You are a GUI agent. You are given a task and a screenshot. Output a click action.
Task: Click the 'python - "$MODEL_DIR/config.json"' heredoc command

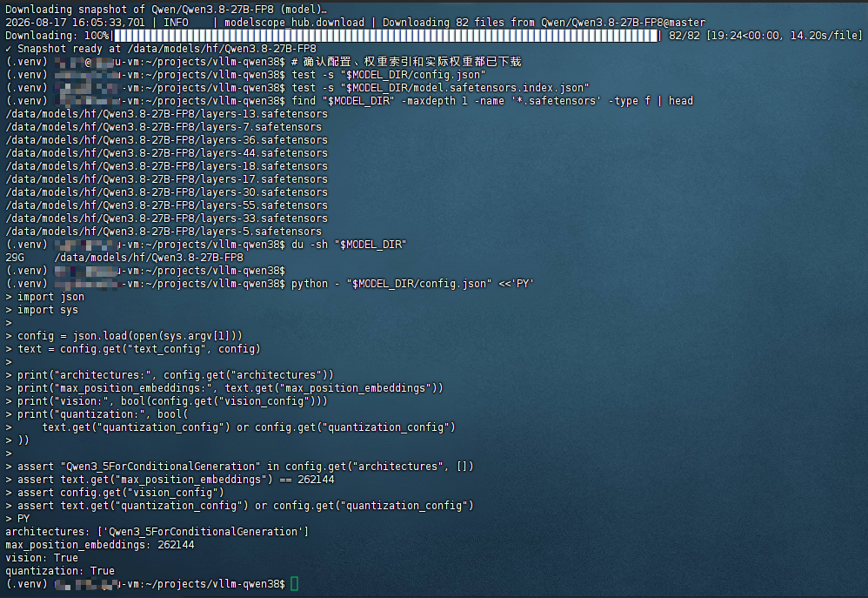(413, 284)
